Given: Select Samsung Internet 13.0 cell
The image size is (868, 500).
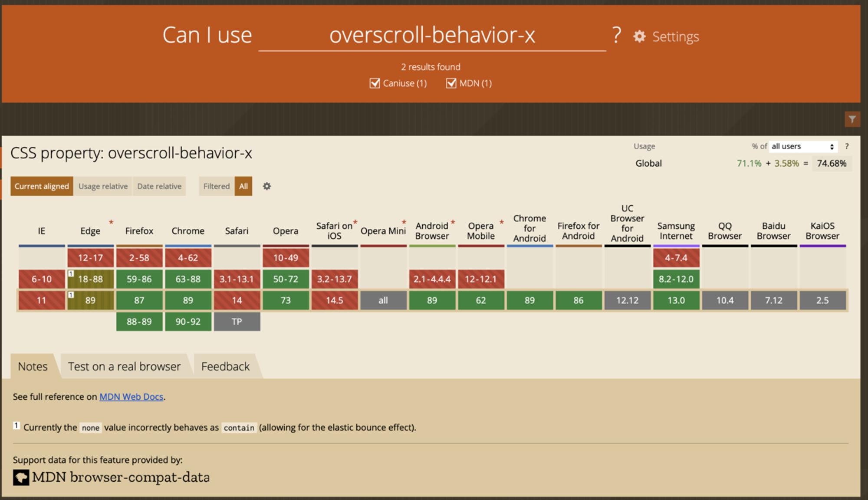Looking at the screenshot, I should [x=676, y=300].
